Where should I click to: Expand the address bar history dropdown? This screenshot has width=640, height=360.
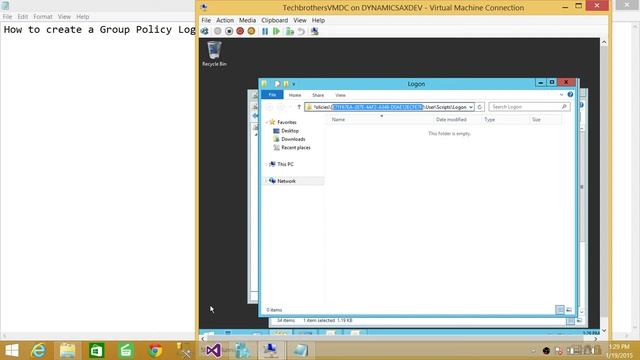coord(471,107)
